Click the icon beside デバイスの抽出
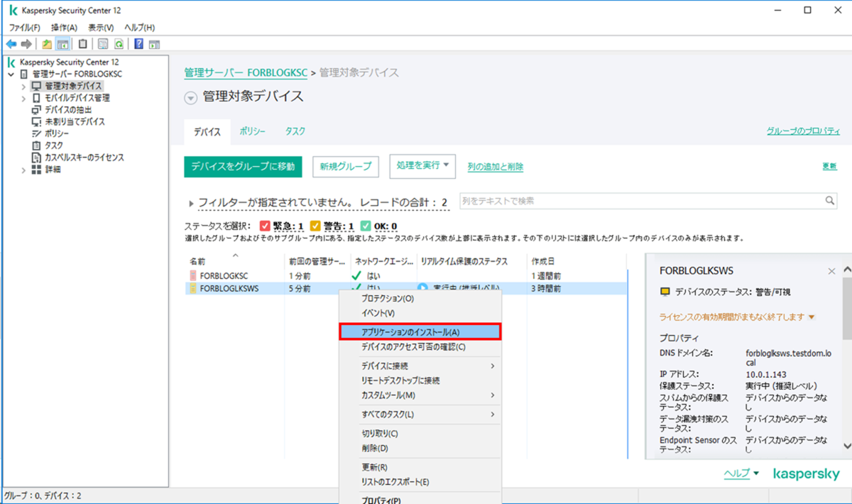Image resolution: width=852 pixels, height=504 pixels. [36, 110]
